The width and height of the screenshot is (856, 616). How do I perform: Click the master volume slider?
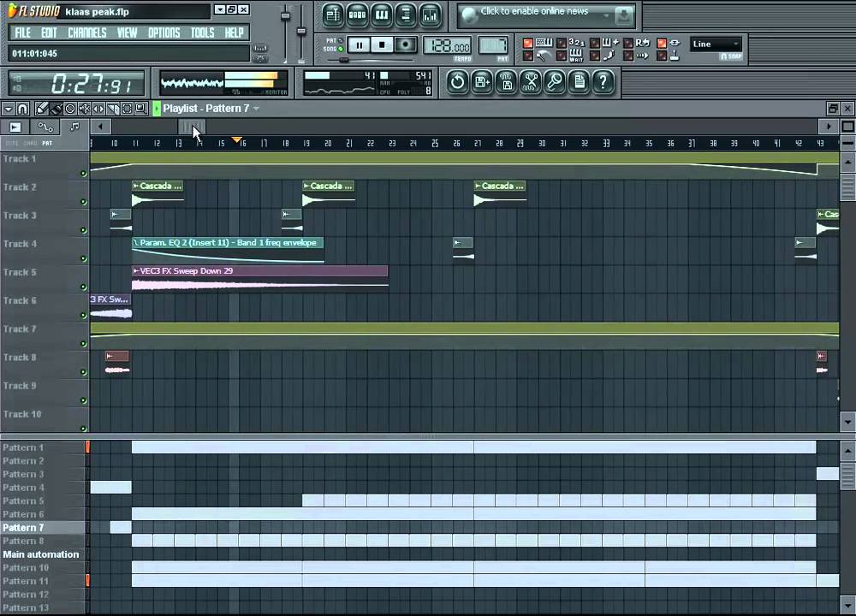[285, 15]
